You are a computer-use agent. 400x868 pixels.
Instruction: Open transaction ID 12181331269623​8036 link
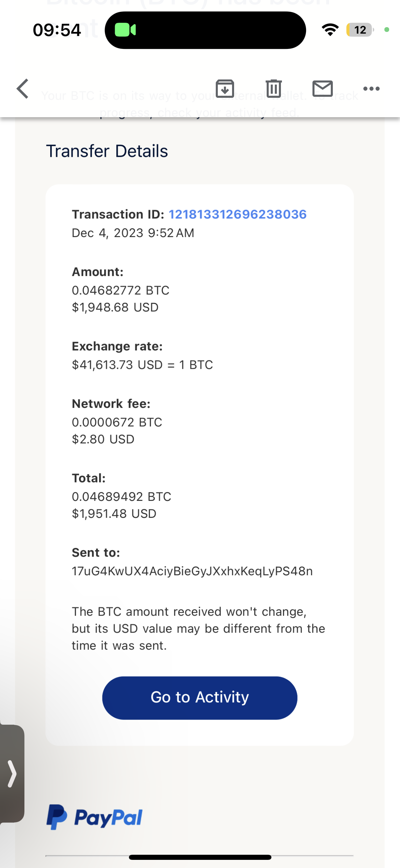pos(237,214)
